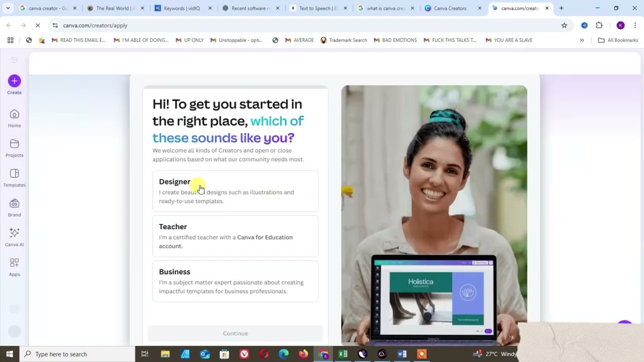Open File Explorer from taskbar
The image size is (644, 362).
click(165, 354)
